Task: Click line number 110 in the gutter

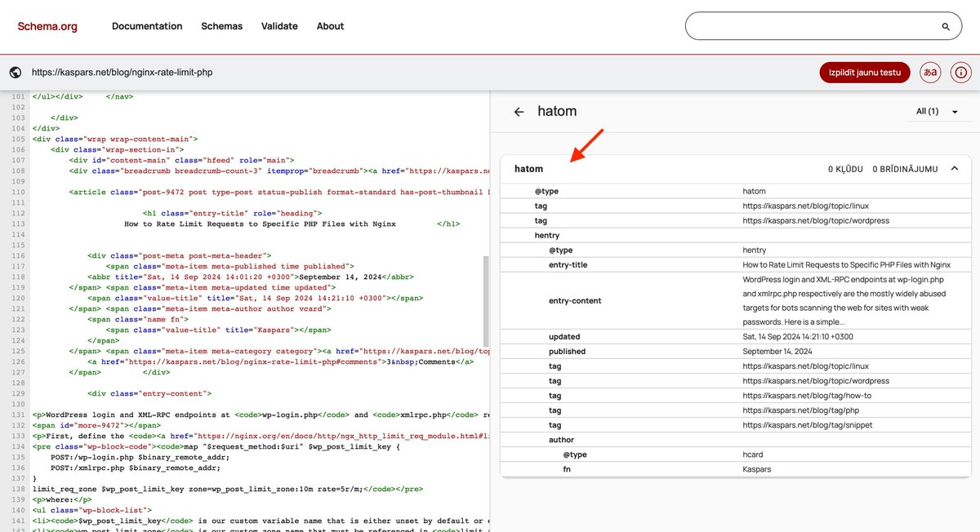Action: click(x=18, y=192)
